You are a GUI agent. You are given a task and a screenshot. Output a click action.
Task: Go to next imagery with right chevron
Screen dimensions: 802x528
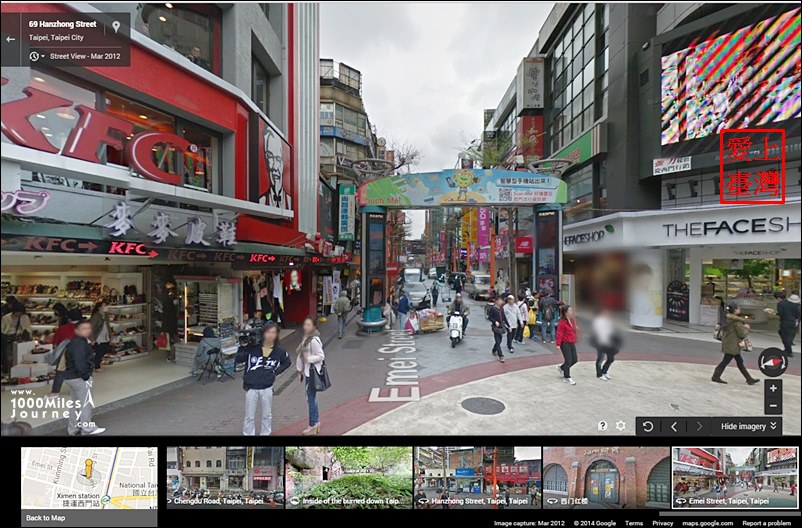pyautogui.click(x=699, y=426)
